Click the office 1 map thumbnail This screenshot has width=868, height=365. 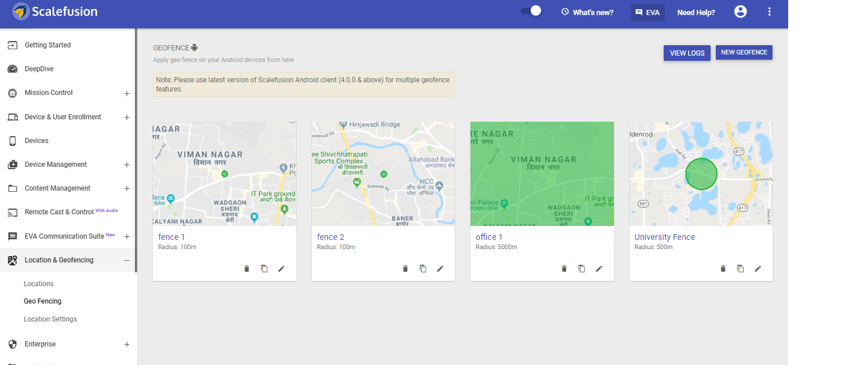[x=542, y=174]
